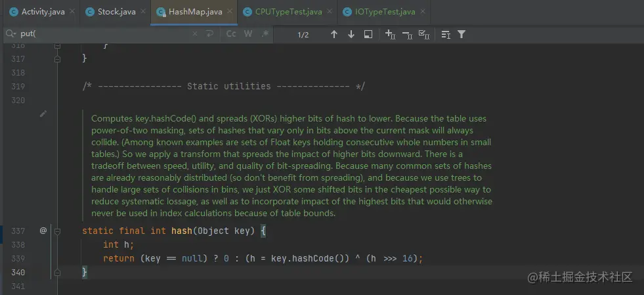Open search results in find window

(x=368, y=35)
